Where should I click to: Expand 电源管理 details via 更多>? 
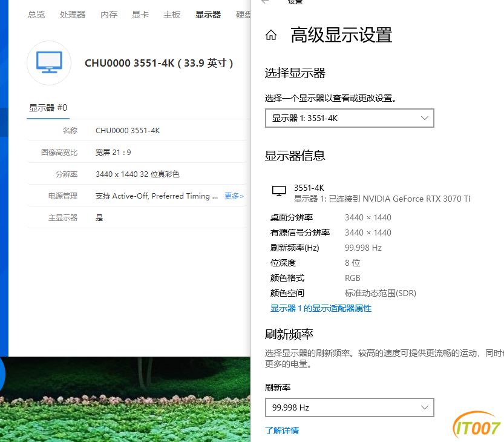point(233,196)
